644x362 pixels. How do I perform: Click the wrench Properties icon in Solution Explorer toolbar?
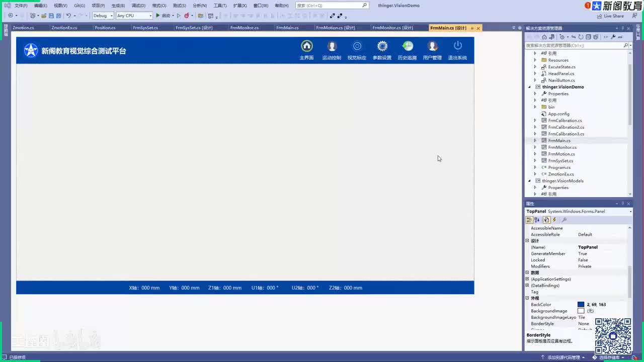[613, 37]
